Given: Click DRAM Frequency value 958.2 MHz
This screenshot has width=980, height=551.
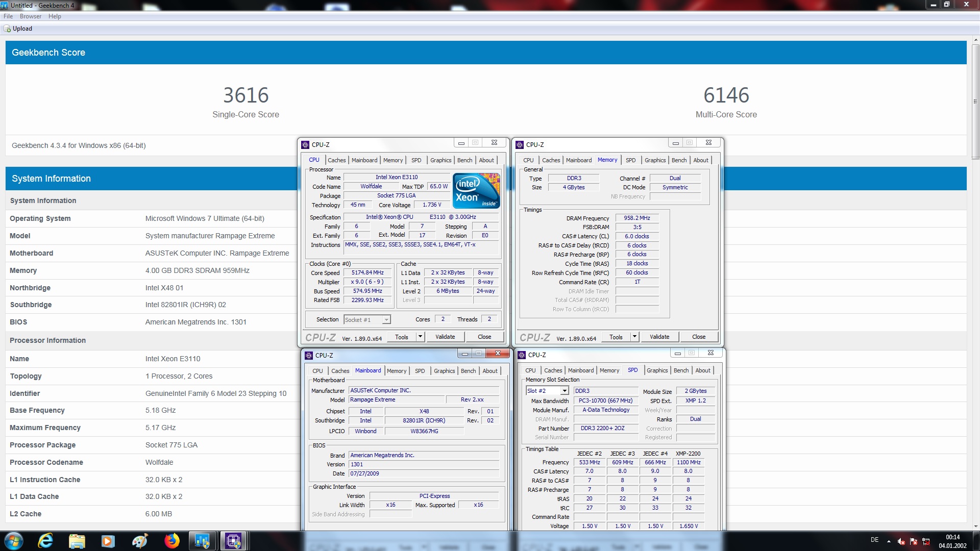Looking at the screenshot, I should pyautogui.click(x=637, y=218).
